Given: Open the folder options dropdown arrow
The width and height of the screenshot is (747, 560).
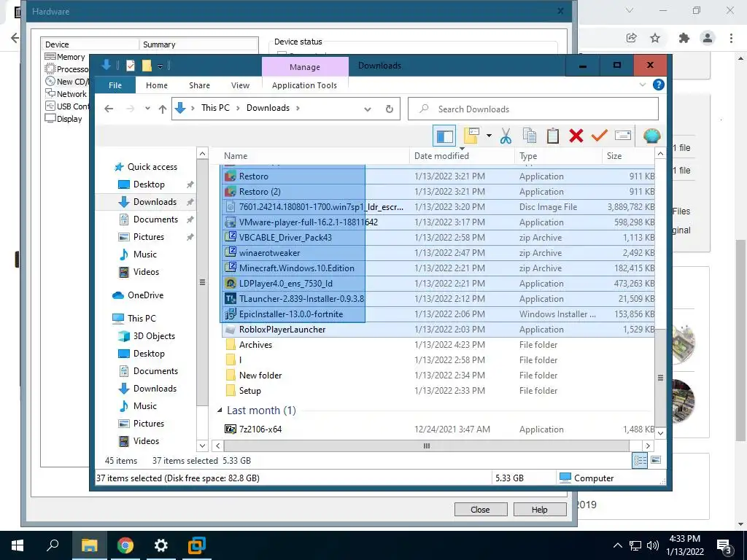Looking at the screenshot, I should (x=489, y=136).
